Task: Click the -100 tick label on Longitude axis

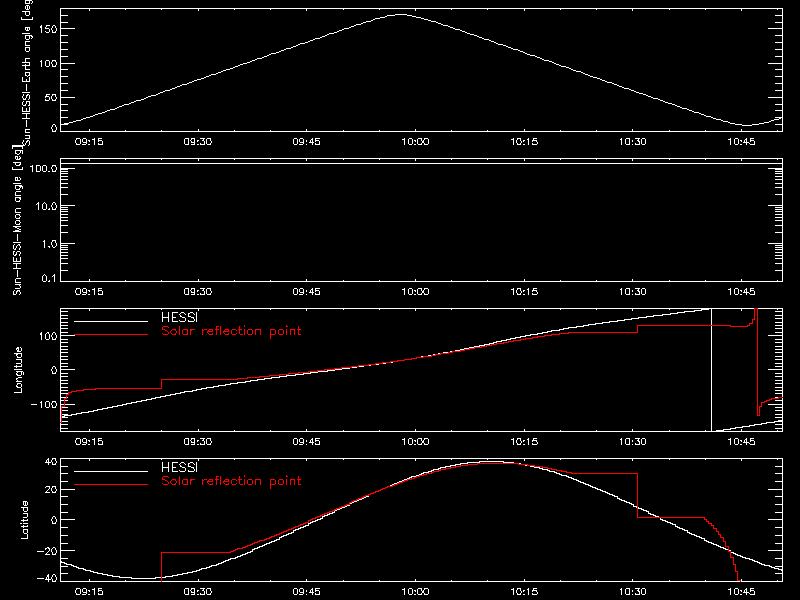Action: point(44,404)
